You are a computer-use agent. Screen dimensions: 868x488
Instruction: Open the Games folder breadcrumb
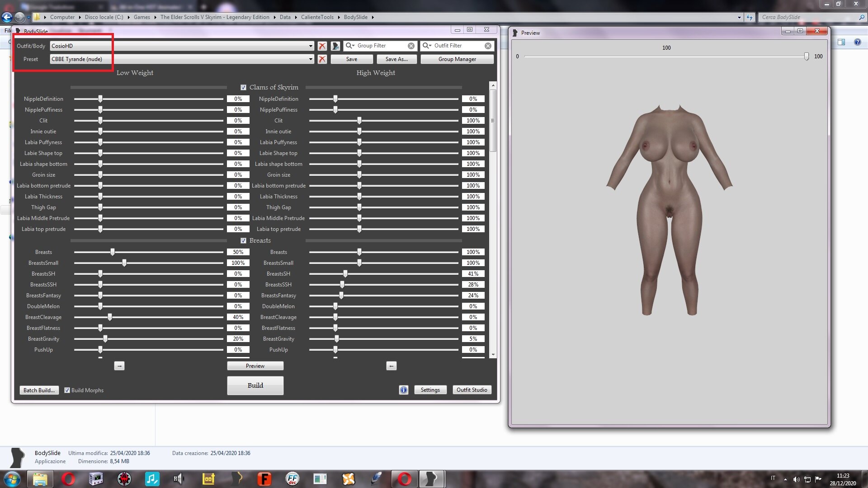pos(142,17)
